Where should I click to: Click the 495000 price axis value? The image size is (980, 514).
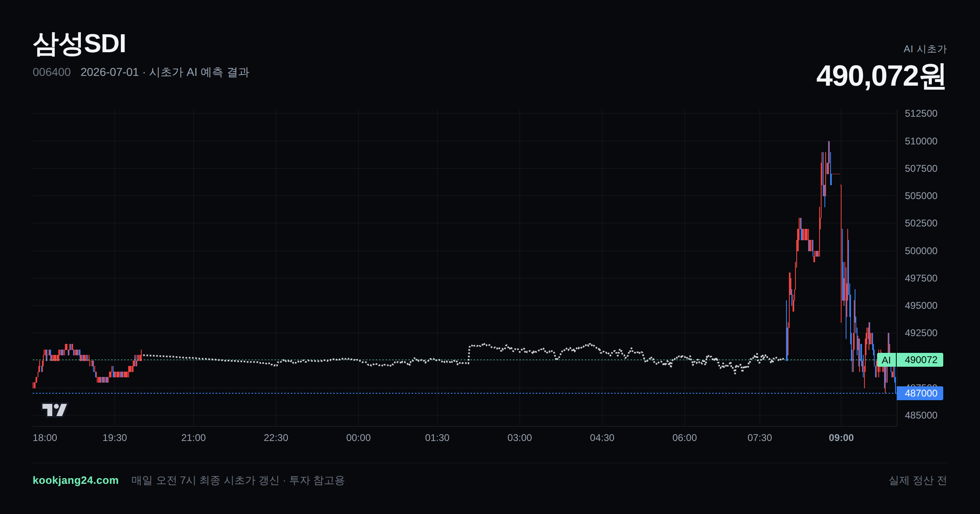click(921, 306)
